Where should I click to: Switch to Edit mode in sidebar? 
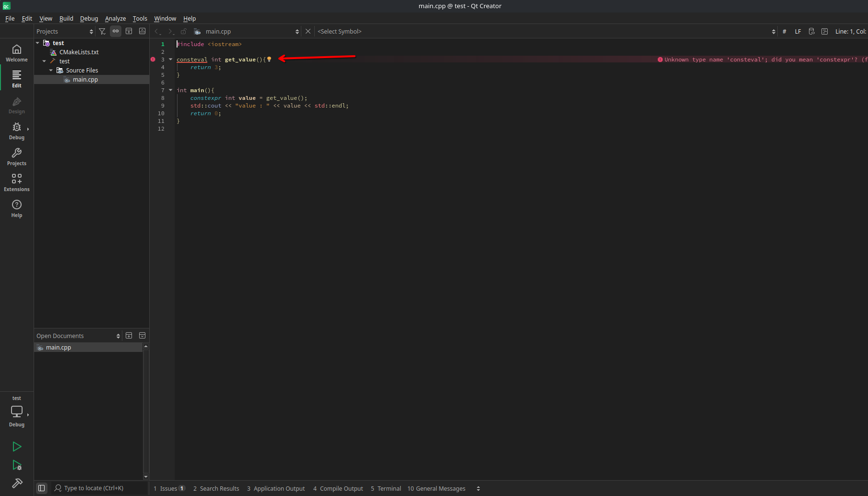(17, 79)
